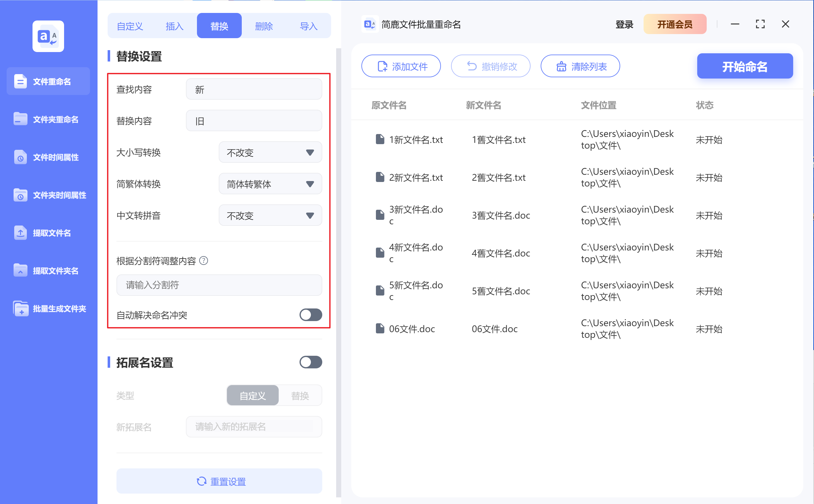Click the help icon beside 根据分割符调整内容
The image size is (814, 504).
point(204,261)
